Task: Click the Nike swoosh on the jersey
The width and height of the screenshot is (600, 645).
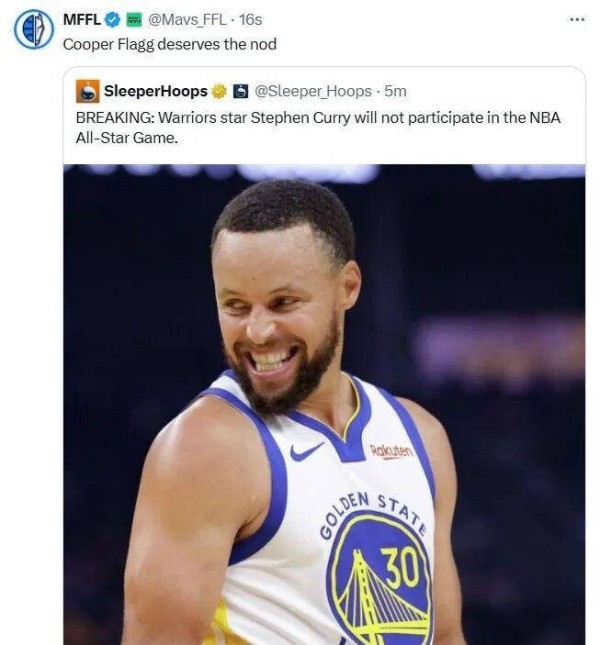Action: [x=307, y=451]
